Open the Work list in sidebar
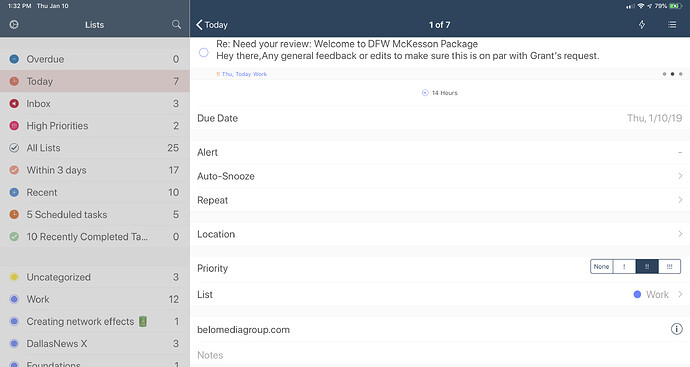This screenshot has height=367, width=690. (x=95, y=299)
